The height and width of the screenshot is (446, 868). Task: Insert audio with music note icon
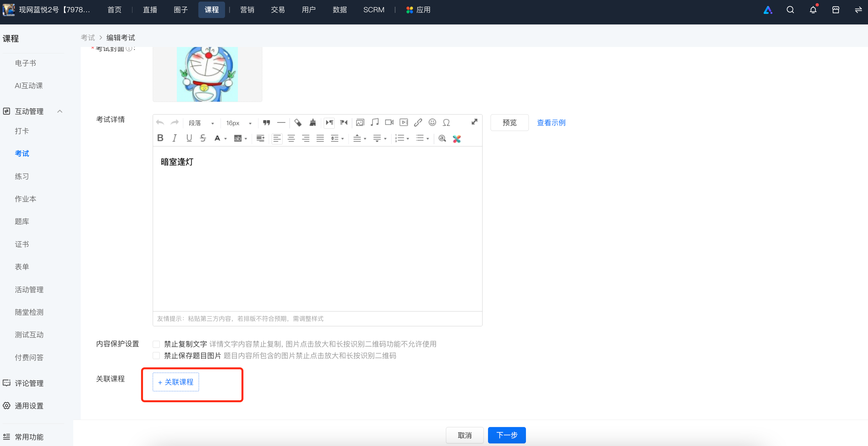pos(375,123)
